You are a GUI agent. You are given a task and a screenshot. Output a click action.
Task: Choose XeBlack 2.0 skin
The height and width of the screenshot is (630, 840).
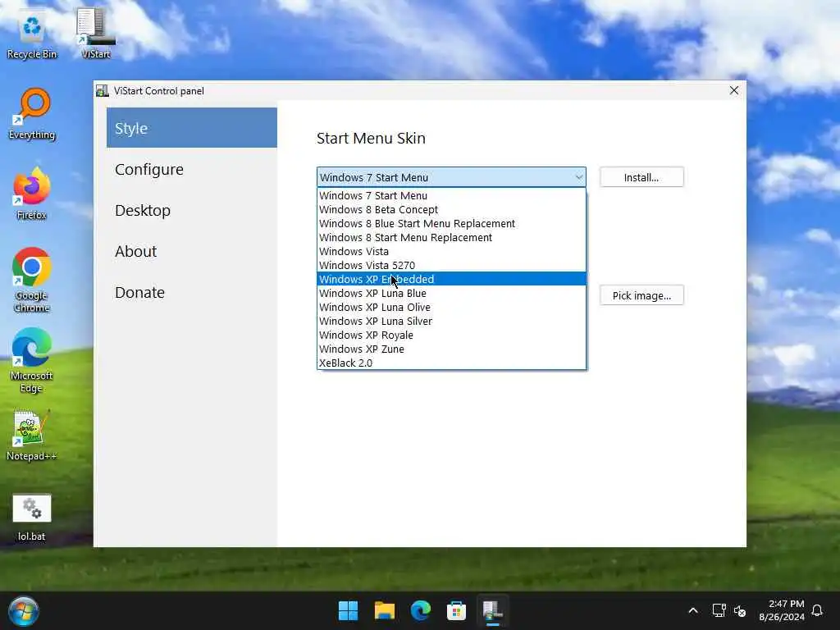[452, 363]
